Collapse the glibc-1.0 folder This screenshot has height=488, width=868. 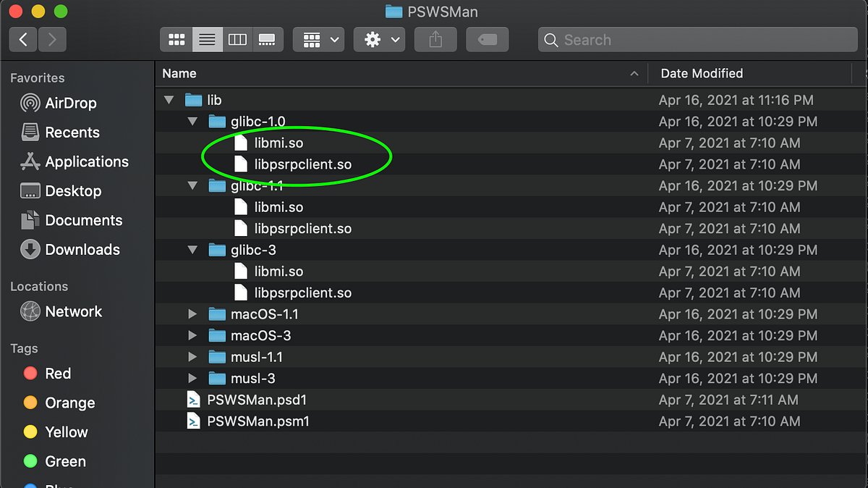[192, 121]
